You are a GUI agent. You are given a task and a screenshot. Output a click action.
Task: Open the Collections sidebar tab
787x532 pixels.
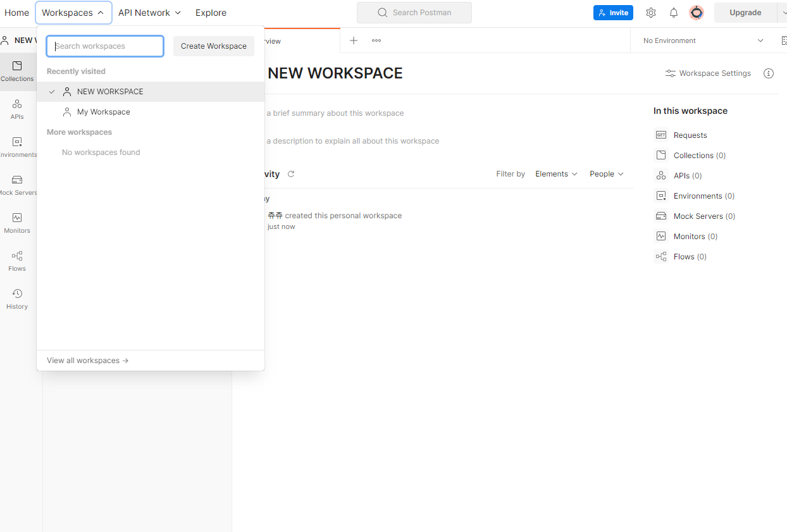[x=17, y=71]
